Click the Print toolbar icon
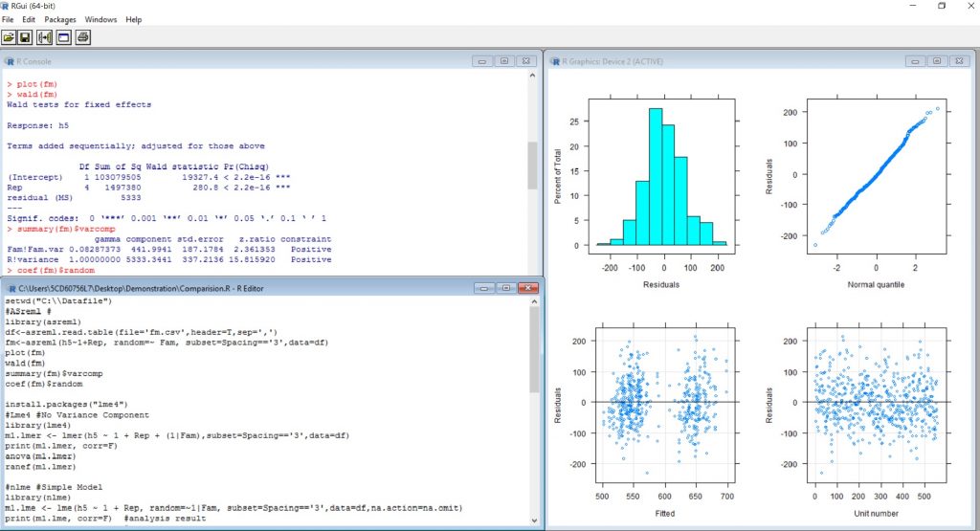The height and width of the screenshot is (531, 980). point(83,37)
